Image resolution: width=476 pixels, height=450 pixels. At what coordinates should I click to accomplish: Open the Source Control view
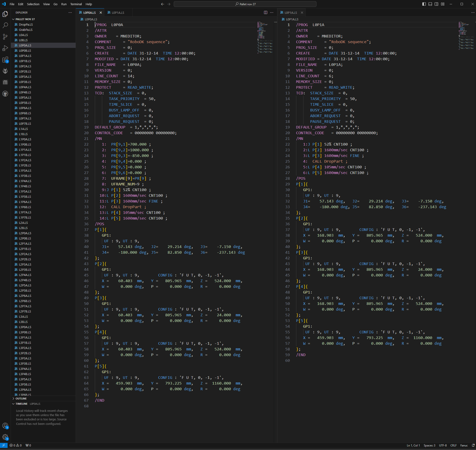[5, 37]
